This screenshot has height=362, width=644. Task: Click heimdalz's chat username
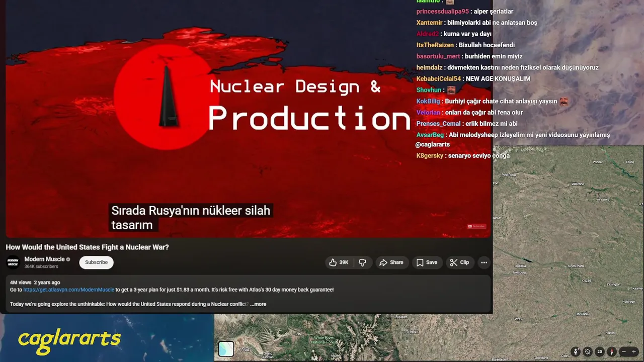click(x=429, y=67)
